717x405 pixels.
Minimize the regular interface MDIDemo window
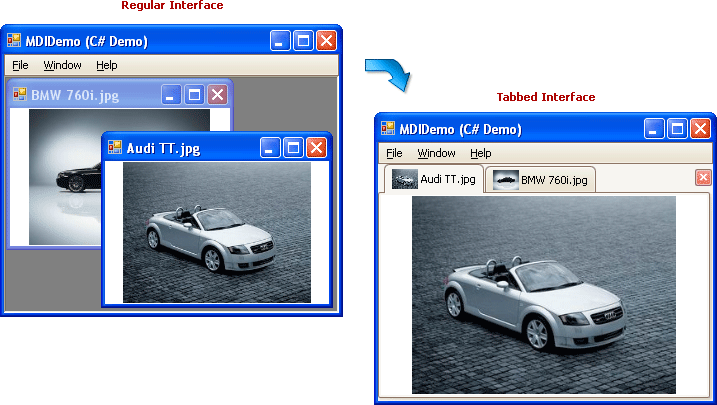click(x=280, y=41)
